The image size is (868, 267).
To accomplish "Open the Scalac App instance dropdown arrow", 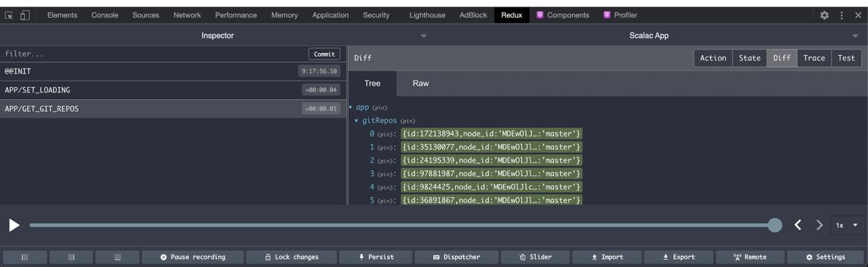I will click(856, 35).
